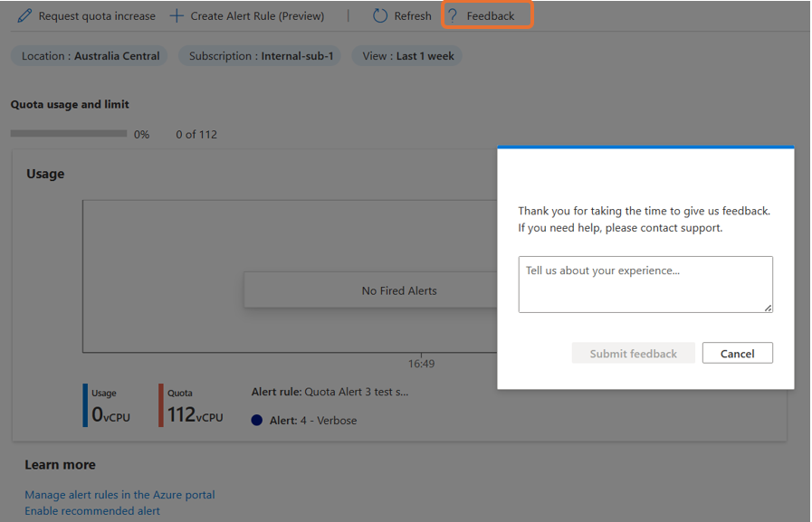Click the quota usage progress bar

click(x=69, y=134)
